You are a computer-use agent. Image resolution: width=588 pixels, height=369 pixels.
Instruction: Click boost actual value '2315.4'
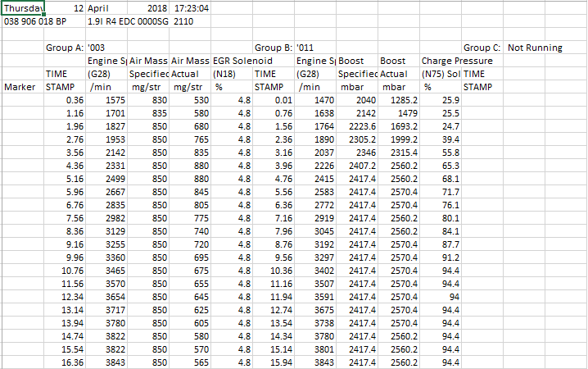[x=399, y=153]
